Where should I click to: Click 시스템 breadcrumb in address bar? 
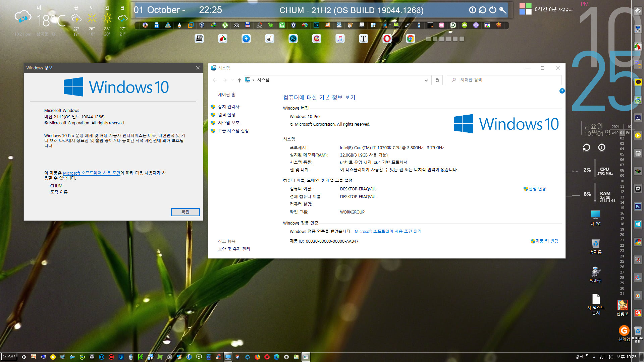point(263,80)
